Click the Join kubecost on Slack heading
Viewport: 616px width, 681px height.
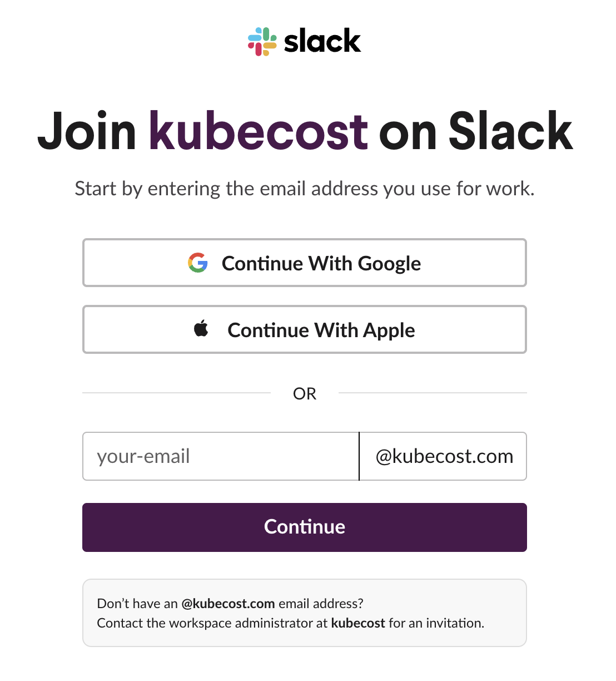305,132
